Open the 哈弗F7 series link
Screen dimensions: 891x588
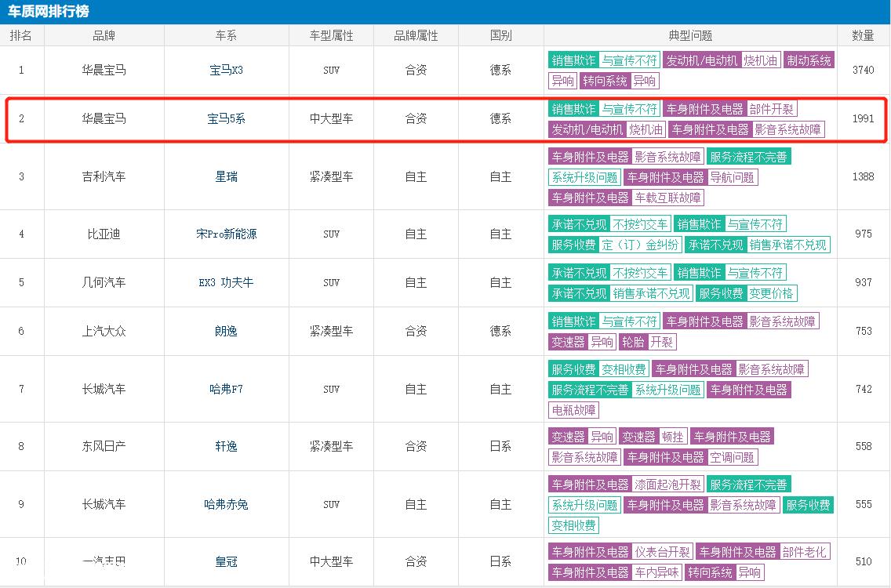point(226,389)
